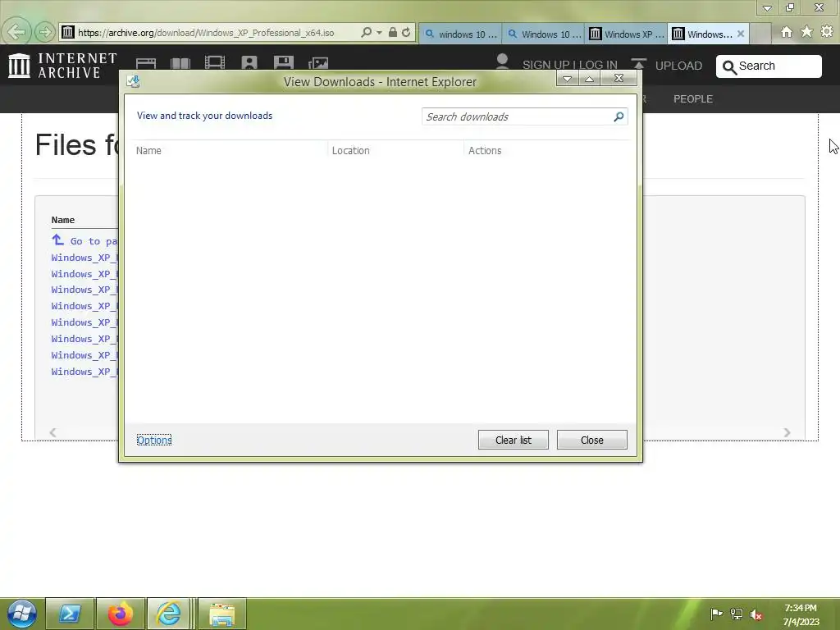Click the search magnifier in the address bar
The width and height of the screenshot is (840, 630).
pos(366,32)
